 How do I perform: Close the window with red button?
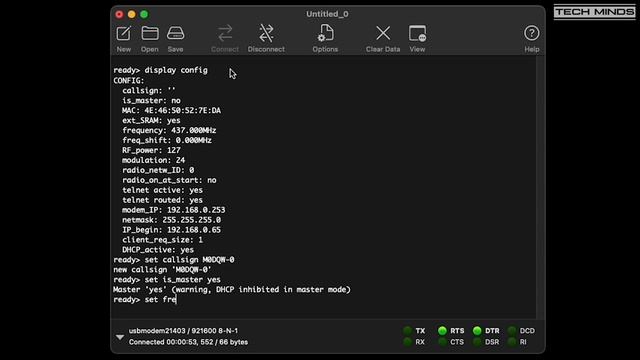pos(119,15)
